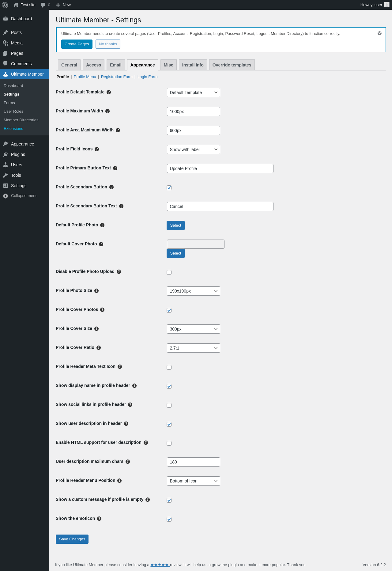
Task: Click help icon for Profile Maximum Width
Action: pyautogui.click(x=107, y=111)
